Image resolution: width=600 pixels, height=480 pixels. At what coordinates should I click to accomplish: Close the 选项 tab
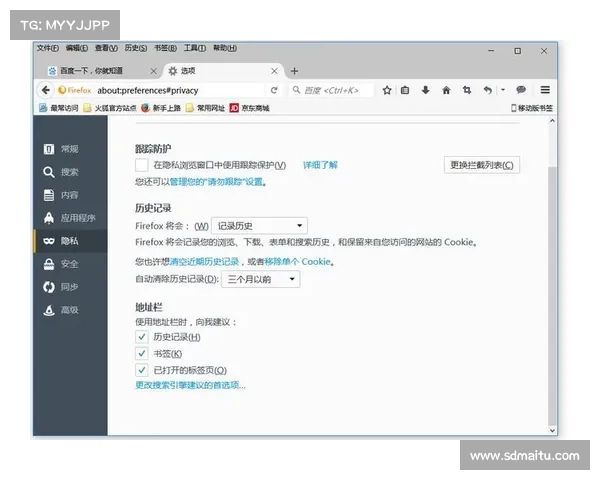point(274,71)
